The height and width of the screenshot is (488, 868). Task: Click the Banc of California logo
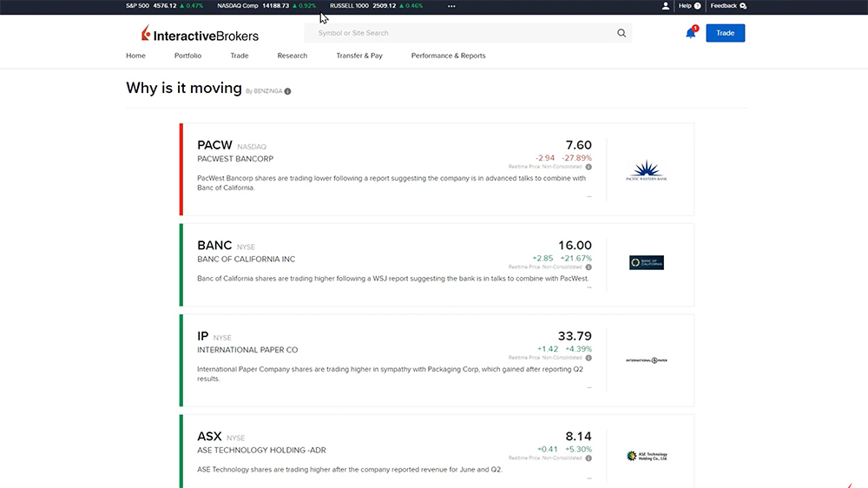click(x=647, y=262)
